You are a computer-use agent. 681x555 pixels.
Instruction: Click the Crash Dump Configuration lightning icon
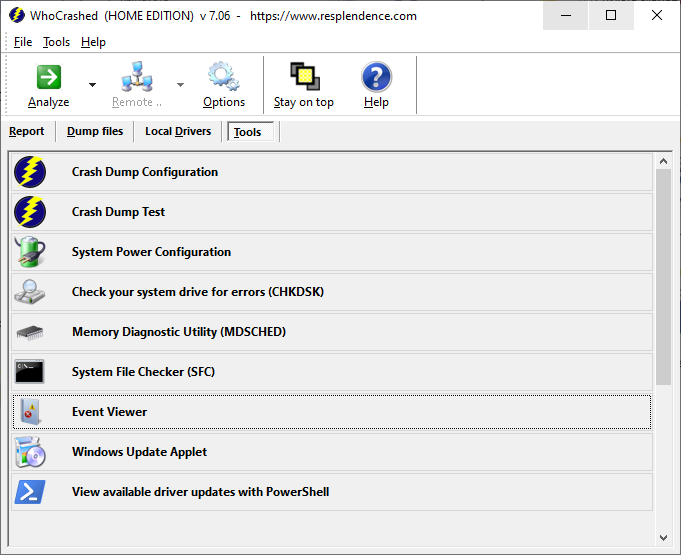(30, 172)
